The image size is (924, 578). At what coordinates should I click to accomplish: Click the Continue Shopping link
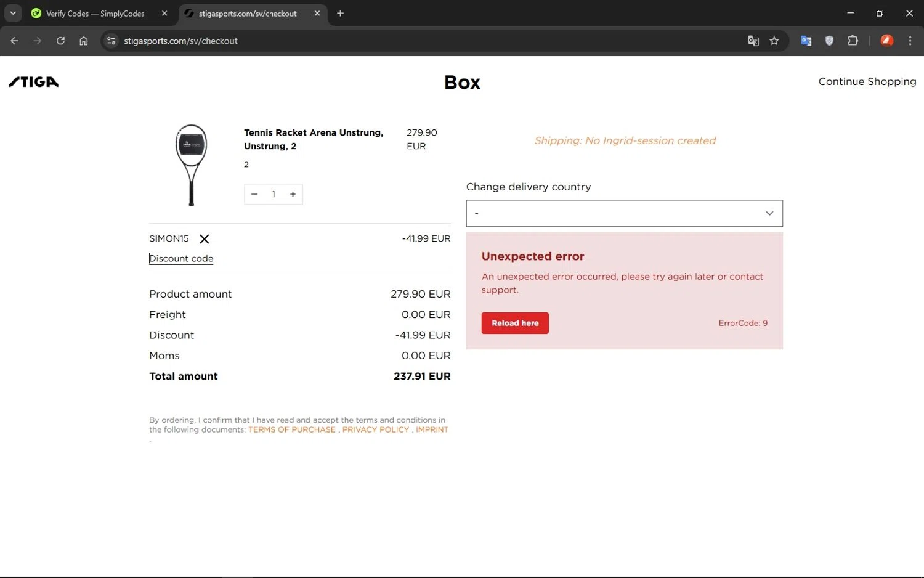click(867, 81)
